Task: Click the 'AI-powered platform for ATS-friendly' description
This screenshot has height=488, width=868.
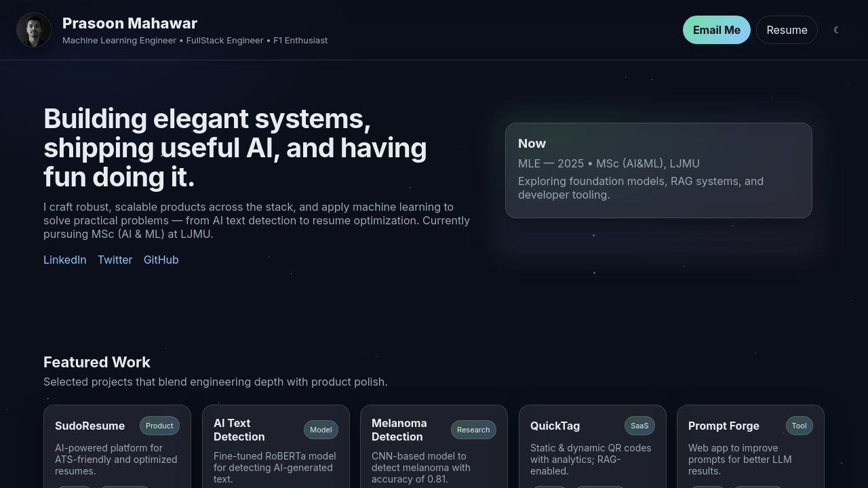Action: pyautogui.click(x=116, y=460)
